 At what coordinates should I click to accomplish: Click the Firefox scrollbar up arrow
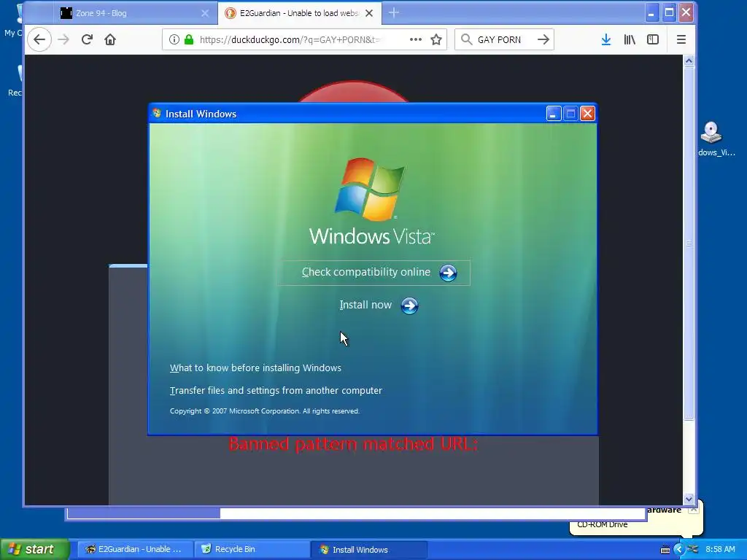click(x=689, y=61)
